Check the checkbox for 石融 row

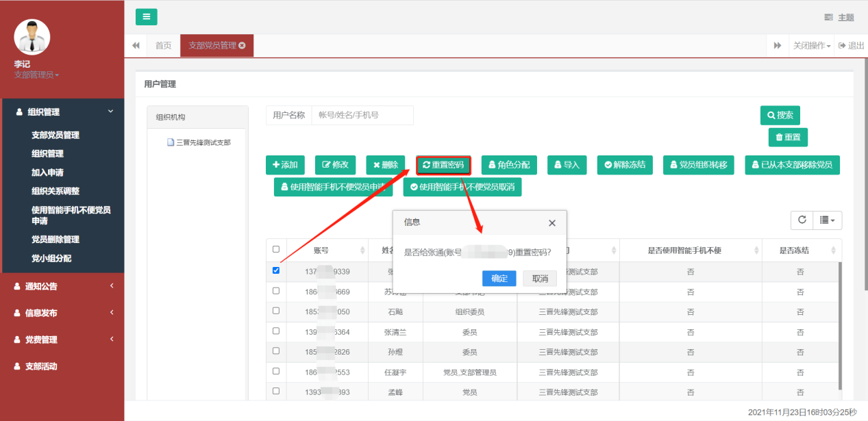276,311
